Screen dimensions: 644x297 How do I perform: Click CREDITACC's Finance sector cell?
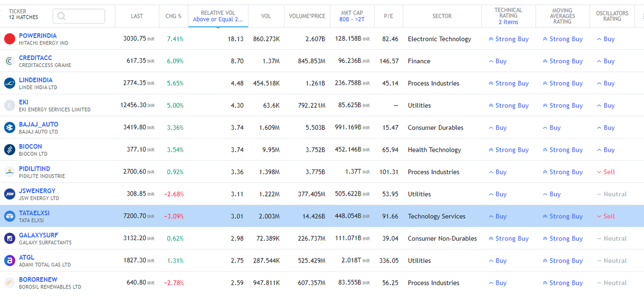pos(419,61)
